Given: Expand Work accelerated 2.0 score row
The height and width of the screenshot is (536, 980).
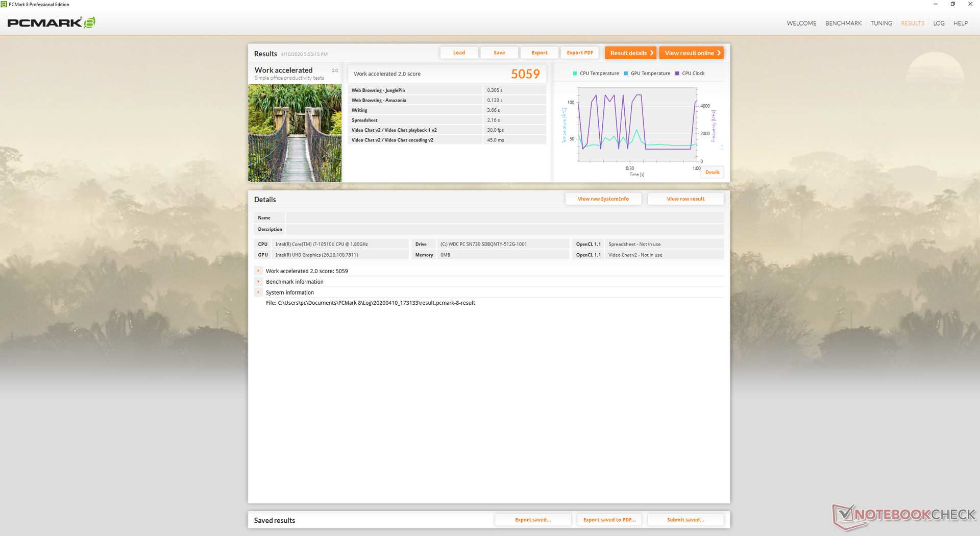Looking at the screenshot, I should pyautogui.click(x=258, y=271).
